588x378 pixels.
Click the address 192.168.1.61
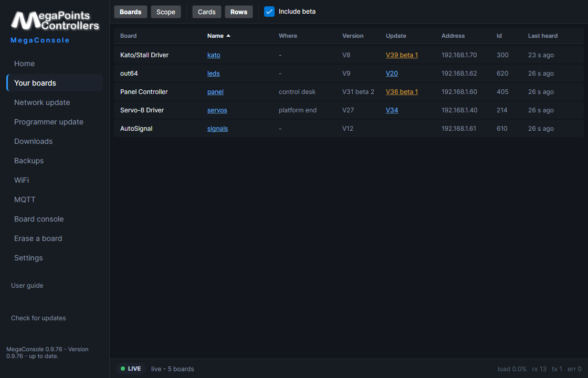pyautogui.click(x=459, y=129)
